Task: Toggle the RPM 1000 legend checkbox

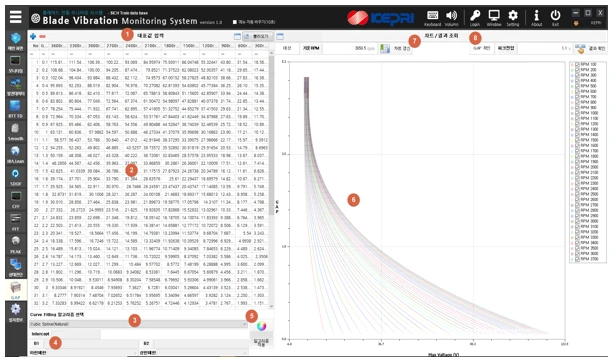Action: click(577, 113)
